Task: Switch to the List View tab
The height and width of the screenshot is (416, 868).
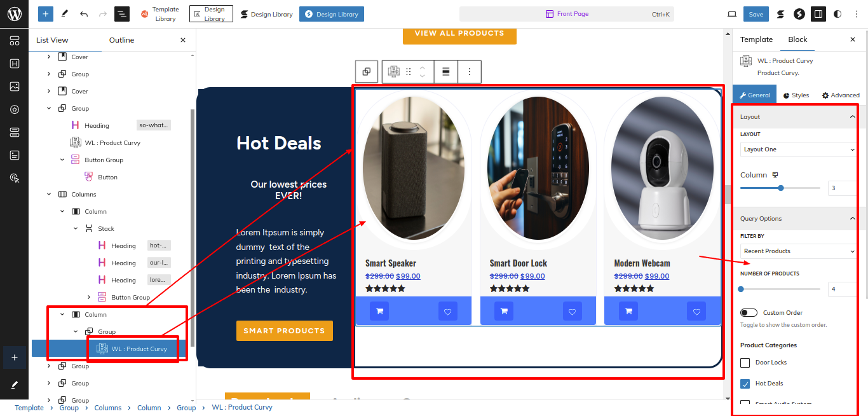Action: (52, 40)
